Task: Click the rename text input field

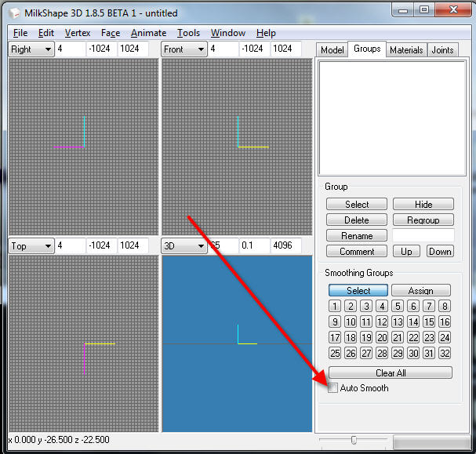Action: [x=423, y=235]
